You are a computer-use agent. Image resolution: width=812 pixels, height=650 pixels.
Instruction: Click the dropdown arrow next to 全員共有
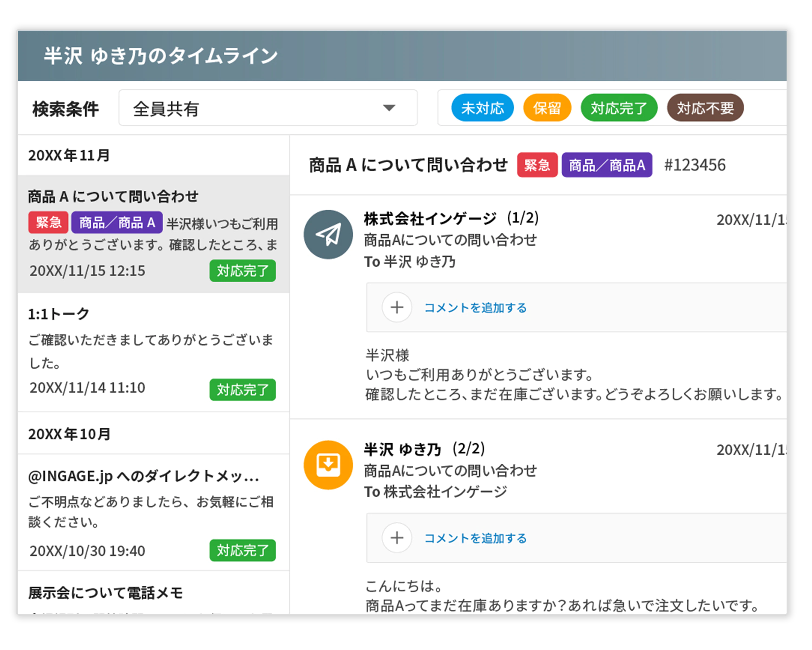tap(390, 108)
